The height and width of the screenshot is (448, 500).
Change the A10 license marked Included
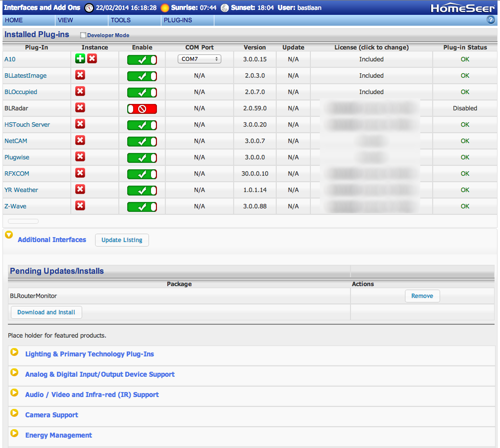coord(371,59)
